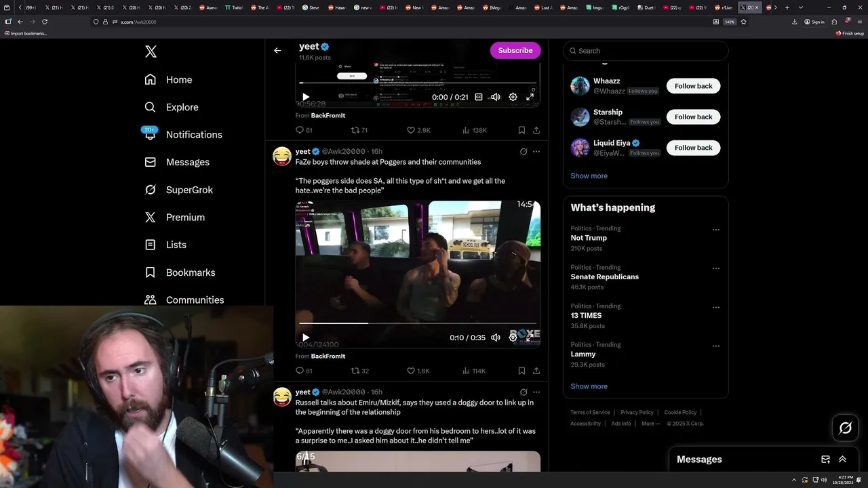Play the FaZe boys video

click(x=306, y=338)
